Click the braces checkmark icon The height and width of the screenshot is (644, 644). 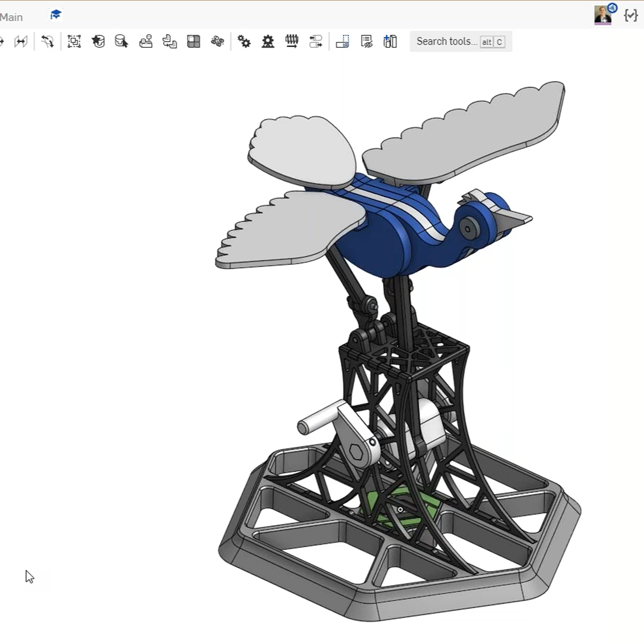point(630,15)
